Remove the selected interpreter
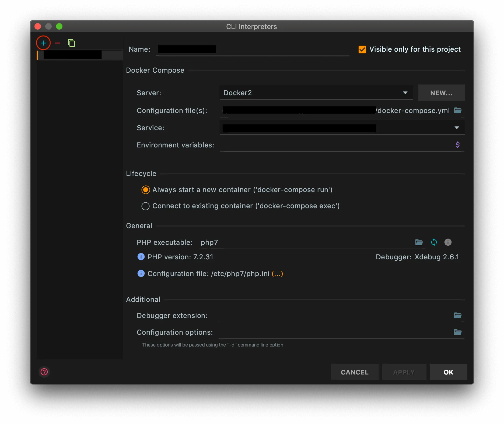The height and width of the screenshot is (424, 504). [57, 43]
